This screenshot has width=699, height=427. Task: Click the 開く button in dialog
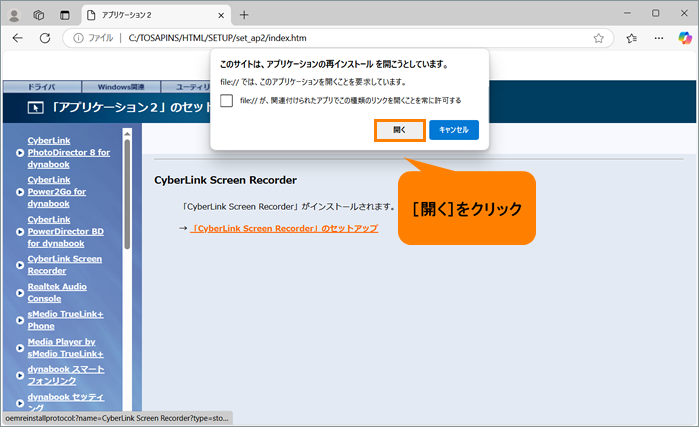click(x=399, y=130)
